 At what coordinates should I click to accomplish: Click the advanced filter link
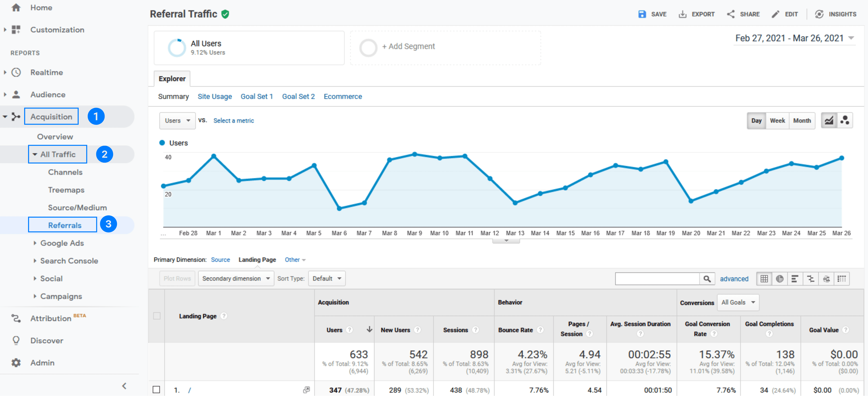(x=734, y=279)
